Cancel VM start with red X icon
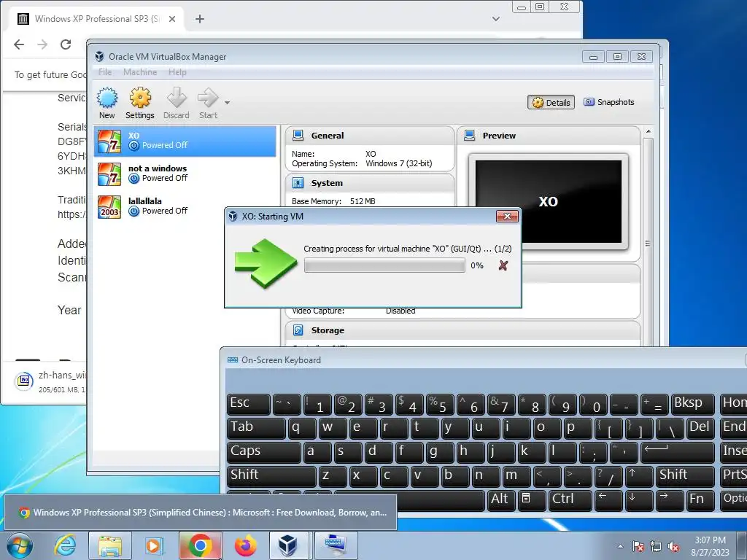747x560 pixels. tap(503, 265)
